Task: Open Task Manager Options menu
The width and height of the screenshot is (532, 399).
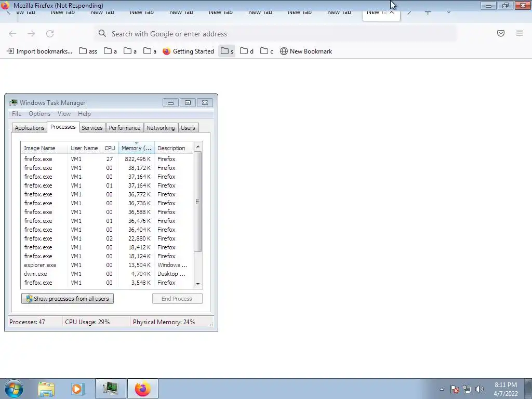Action: 39,114
